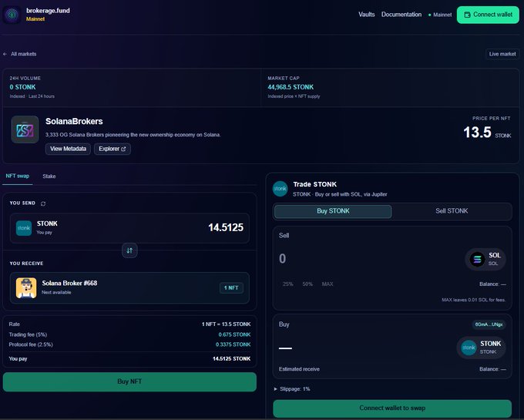
Task: Click Connect wallet to swap button
Action: [392, 408]
